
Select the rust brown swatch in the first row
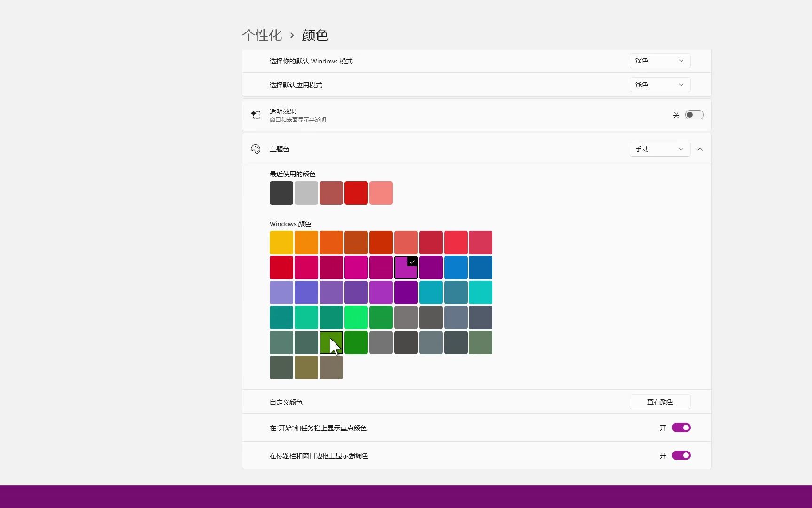click(x=356, y=243)
